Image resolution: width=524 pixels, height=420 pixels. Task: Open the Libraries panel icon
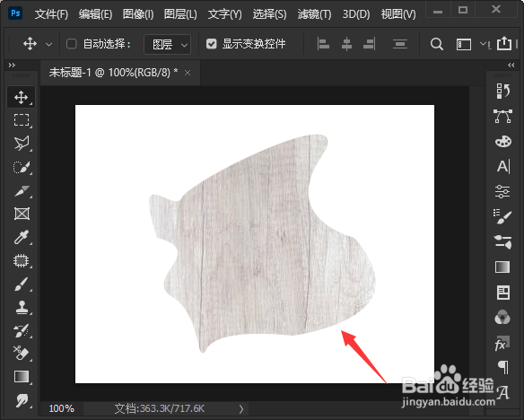pyautogui.click(x=503, y=293)
